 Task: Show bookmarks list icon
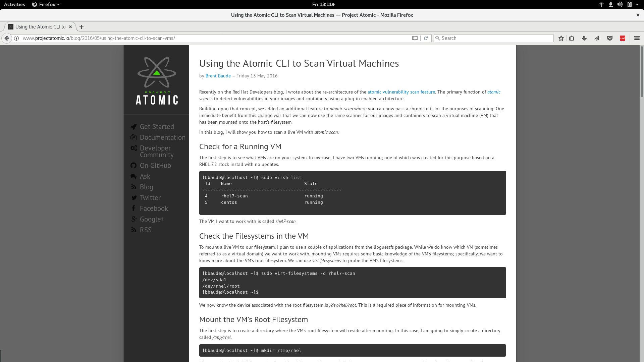pyautogui.click(x=572, y=38)
